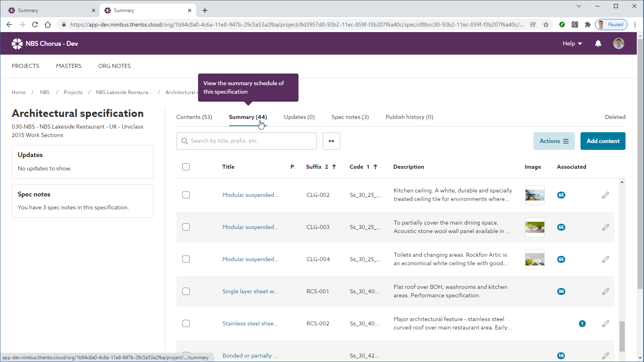Open the associated badge 65 for CLG-002
The height and width of the screenshot is (362, 644).
point(561,195)
